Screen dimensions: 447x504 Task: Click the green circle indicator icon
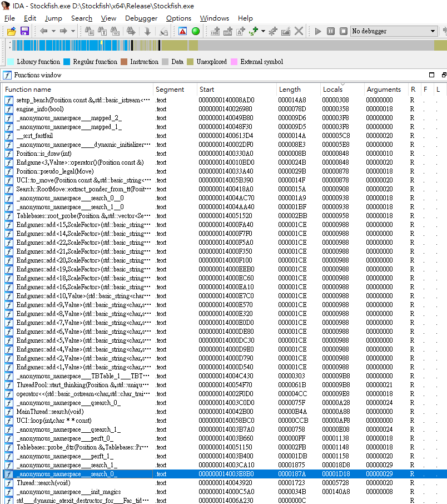click(196, 31)
